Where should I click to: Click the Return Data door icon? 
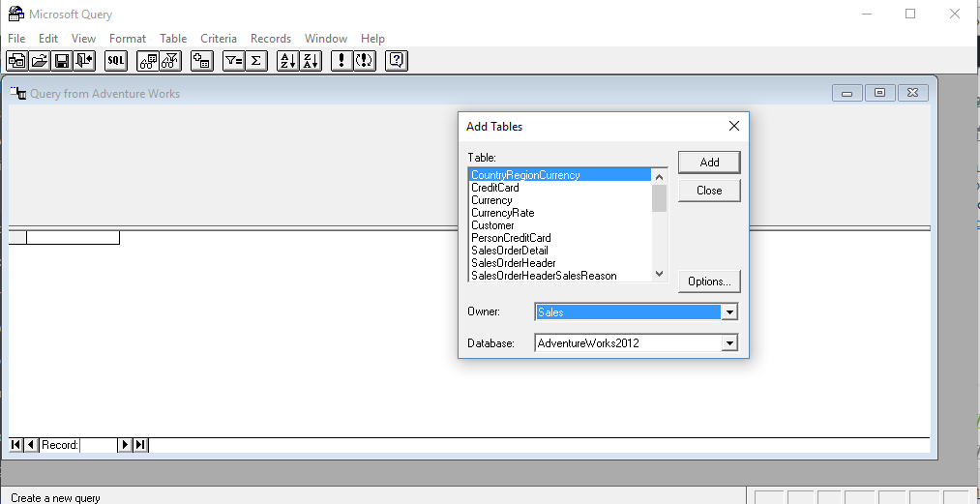pyautogui.click(x=84, y=61)
